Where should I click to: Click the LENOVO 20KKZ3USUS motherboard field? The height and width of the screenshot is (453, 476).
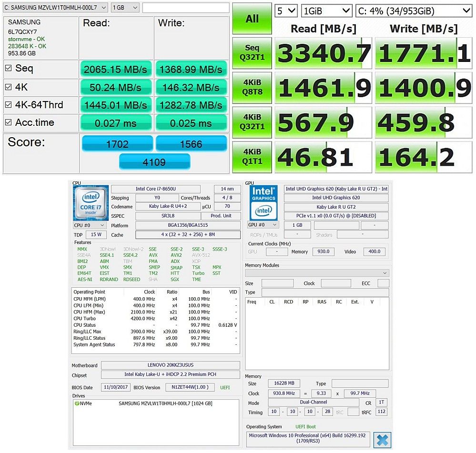(x=170, y=365)
